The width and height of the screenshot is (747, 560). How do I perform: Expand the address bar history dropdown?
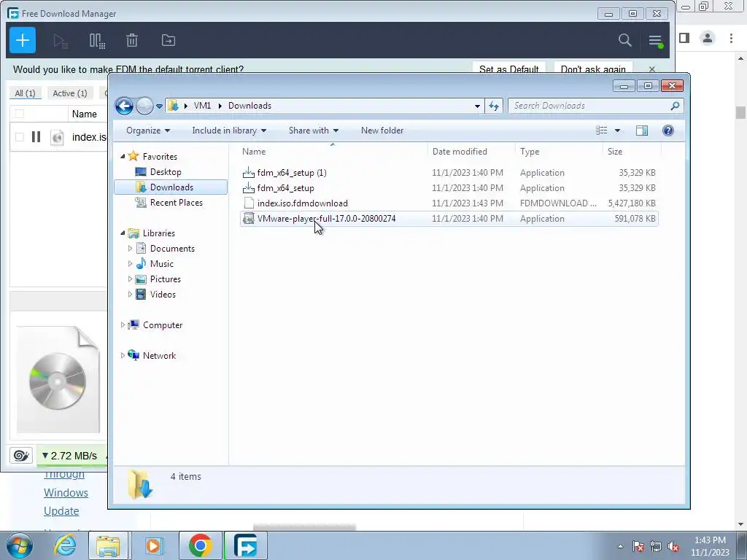pos(477,106)
